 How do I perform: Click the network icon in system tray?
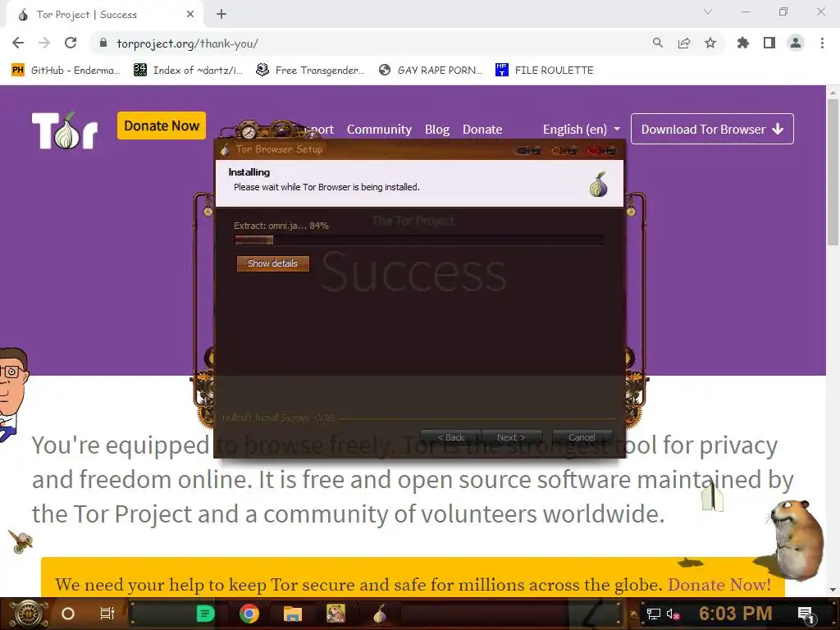654,614
